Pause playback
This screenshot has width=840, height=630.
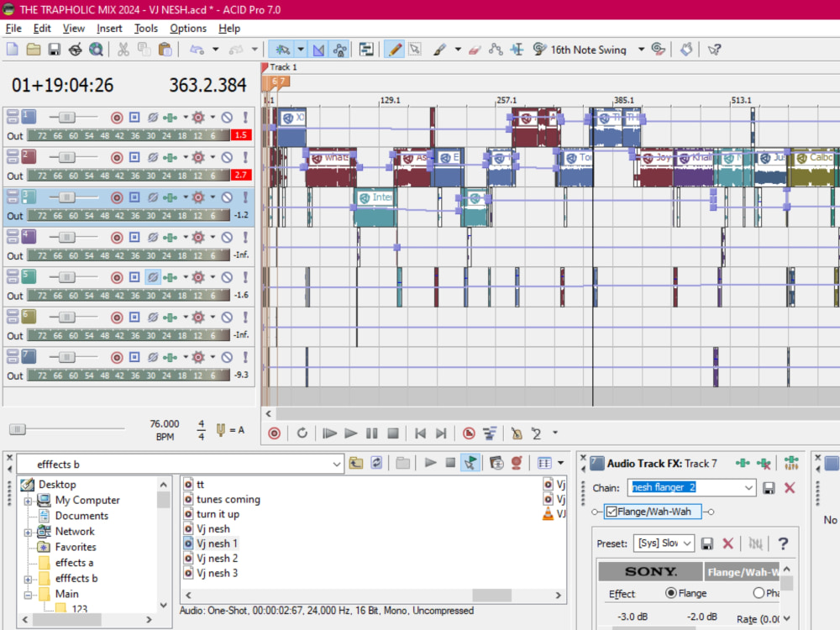point(372,433)
